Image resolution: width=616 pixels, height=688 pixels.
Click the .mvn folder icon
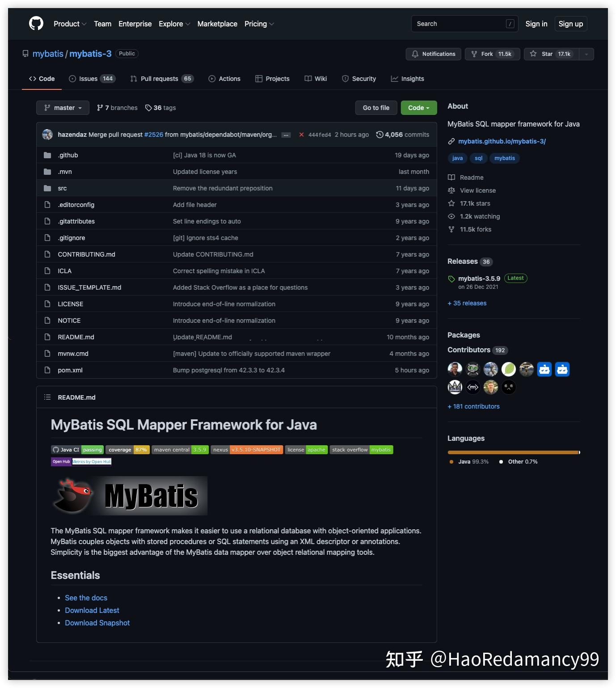47,172
